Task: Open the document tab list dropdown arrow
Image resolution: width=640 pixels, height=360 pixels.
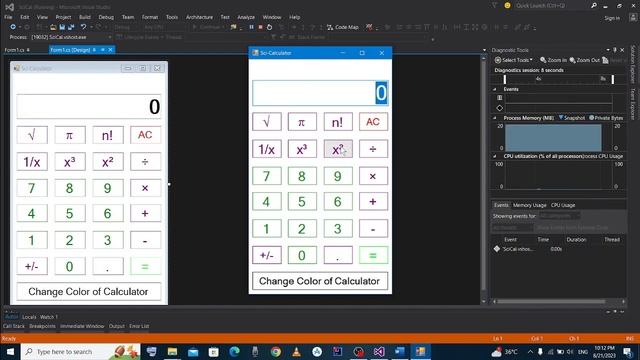Action: pyautogui.click(x=484, y=50)
